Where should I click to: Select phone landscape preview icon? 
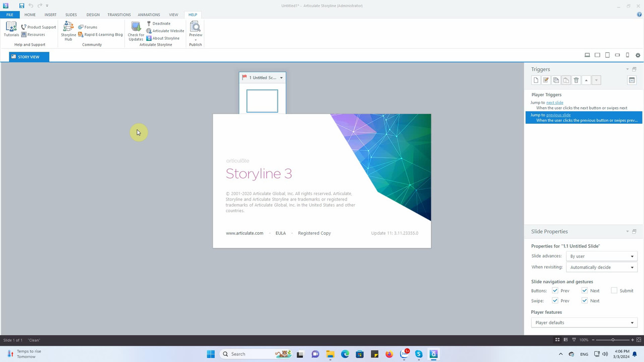[617, 55]
